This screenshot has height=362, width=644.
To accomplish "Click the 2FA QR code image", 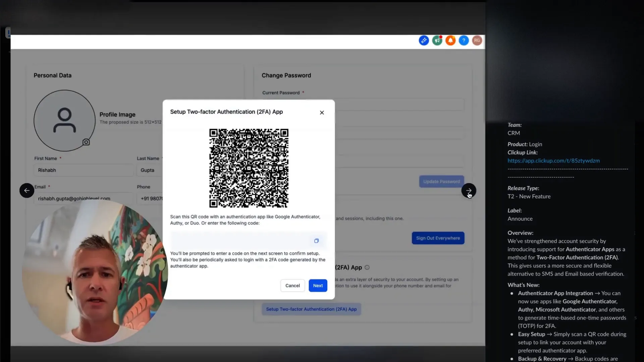I will 249,168.
